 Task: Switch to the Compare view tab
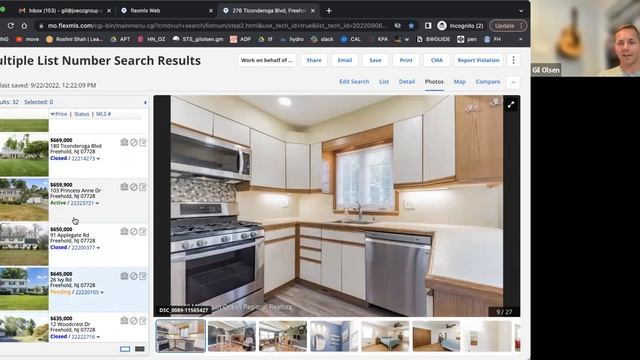coord(488,82)
